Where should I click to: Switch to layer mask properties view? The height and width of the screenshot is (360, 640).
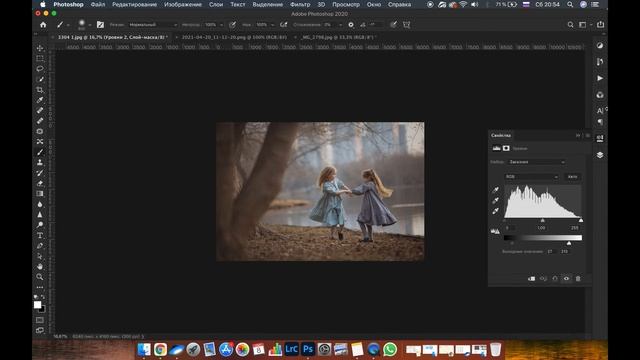506,148
